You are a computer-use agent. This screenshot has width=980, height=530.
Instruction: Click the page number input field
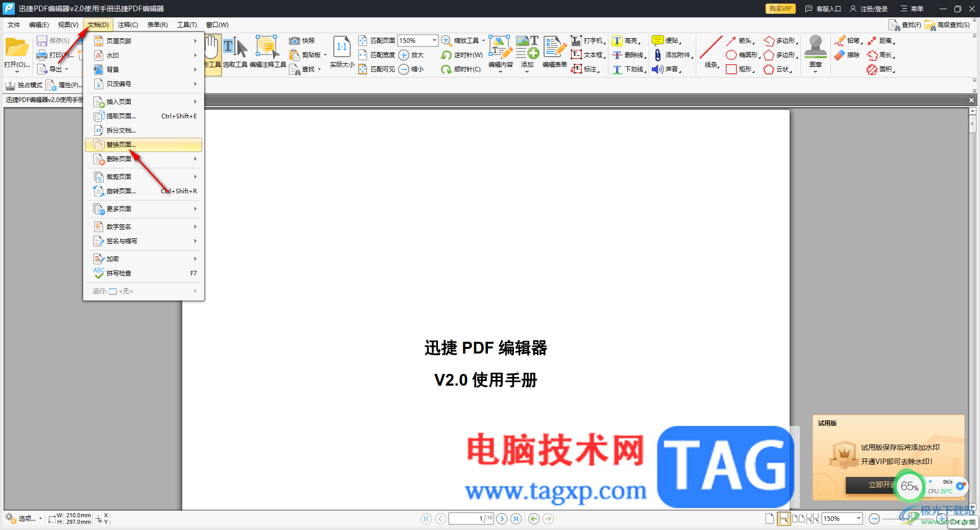click(x=471, y=519)
